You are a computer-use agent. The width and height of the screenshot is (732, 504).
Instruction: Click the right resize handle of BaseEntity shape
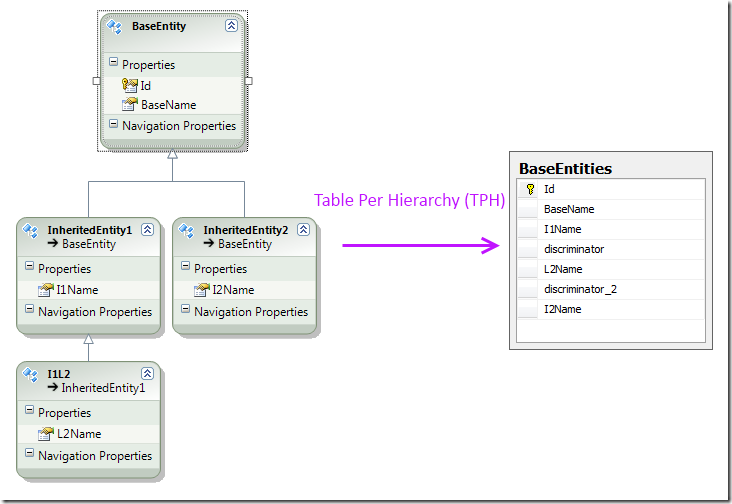249,81
